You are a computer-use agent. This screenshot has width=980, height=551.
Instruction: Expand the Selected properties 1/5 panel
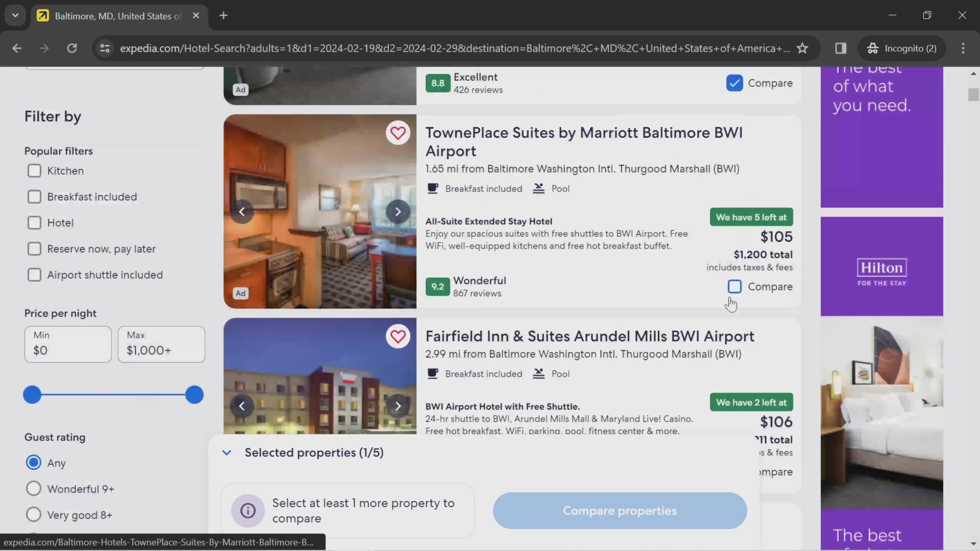coord(227,452)
